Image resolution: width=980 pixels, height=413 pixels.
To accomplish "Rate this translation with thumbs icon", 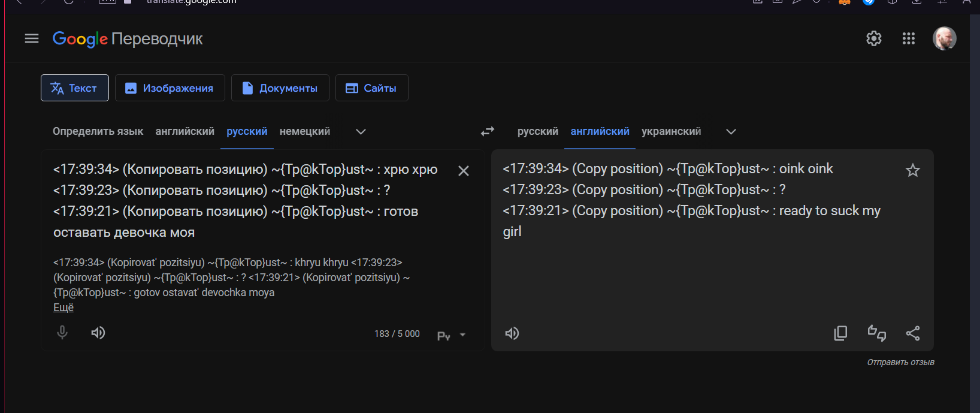I will (876, 333).
